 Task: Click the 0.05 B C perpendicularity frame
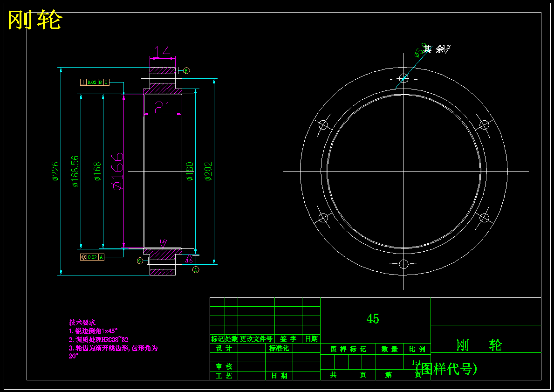click(x=95, y=83)
